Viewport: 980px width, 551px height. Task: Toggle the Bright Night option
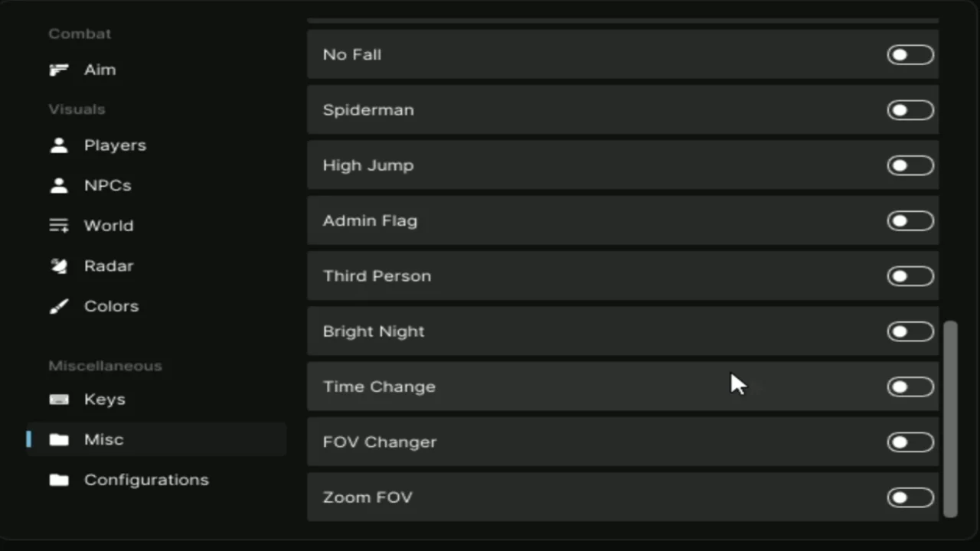910,331
